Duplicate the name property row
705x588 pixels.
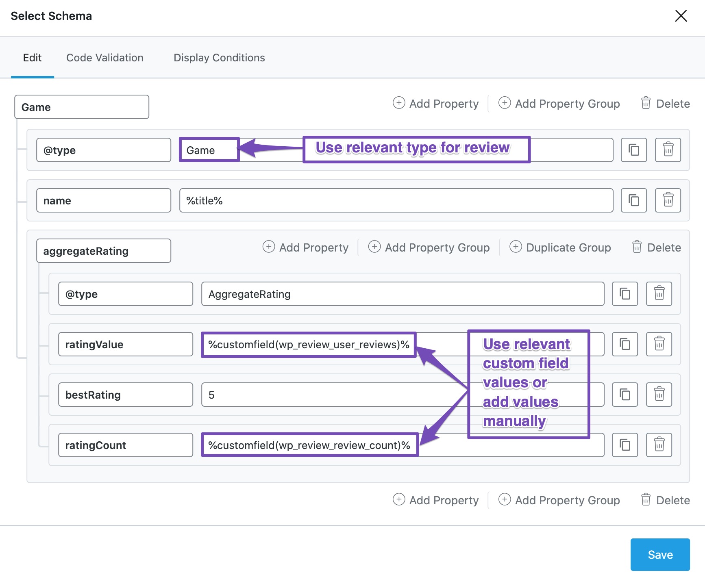[633, 200]
